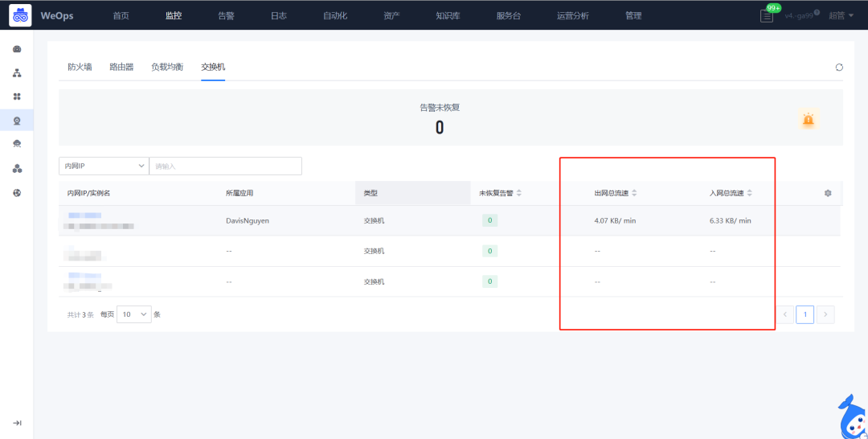Click the alert count 0 badge in DavisNguyen row
The image size is (868, 439).
tap(490, 220)
